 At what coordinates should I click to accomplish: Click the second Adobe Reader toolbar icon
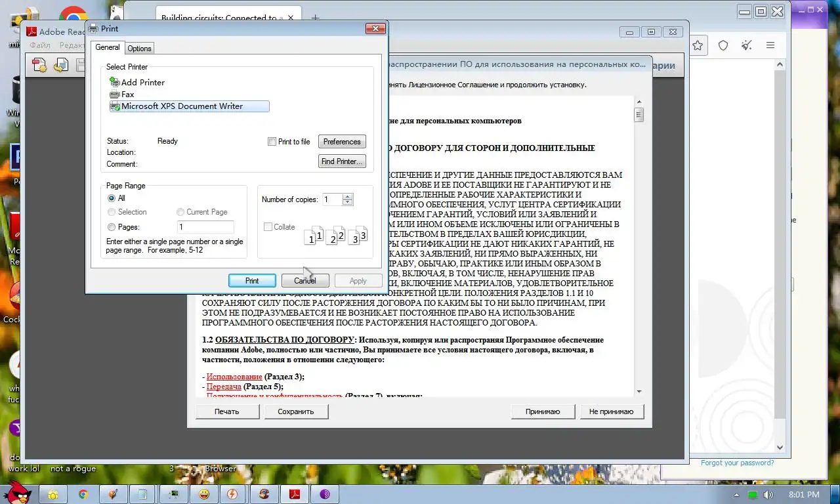(x=61, y=65)
